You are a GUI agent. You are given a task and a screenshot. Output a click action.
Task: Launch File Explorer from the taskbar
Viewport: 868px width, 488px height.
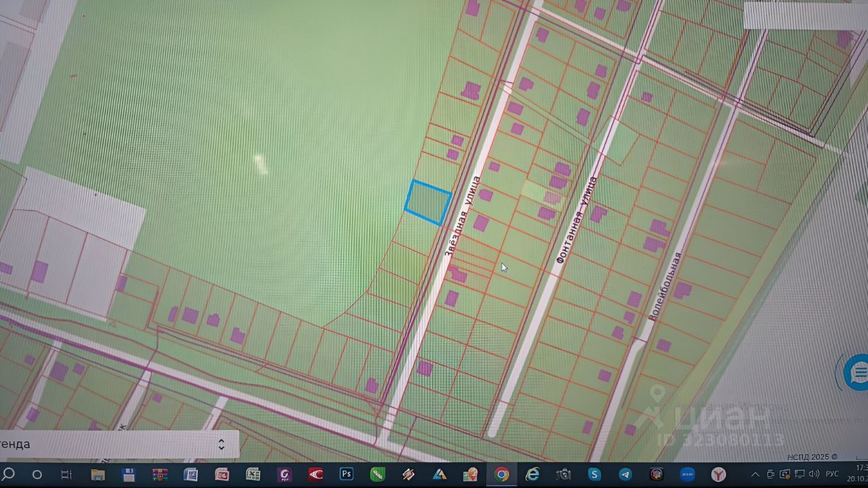tap(98, 474)
